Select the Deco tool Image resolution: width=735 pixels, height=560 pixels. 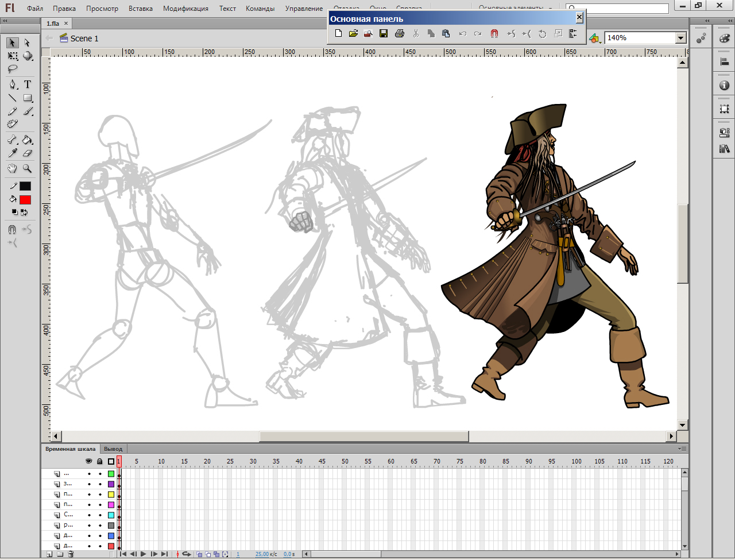click(x=12, y=124)
